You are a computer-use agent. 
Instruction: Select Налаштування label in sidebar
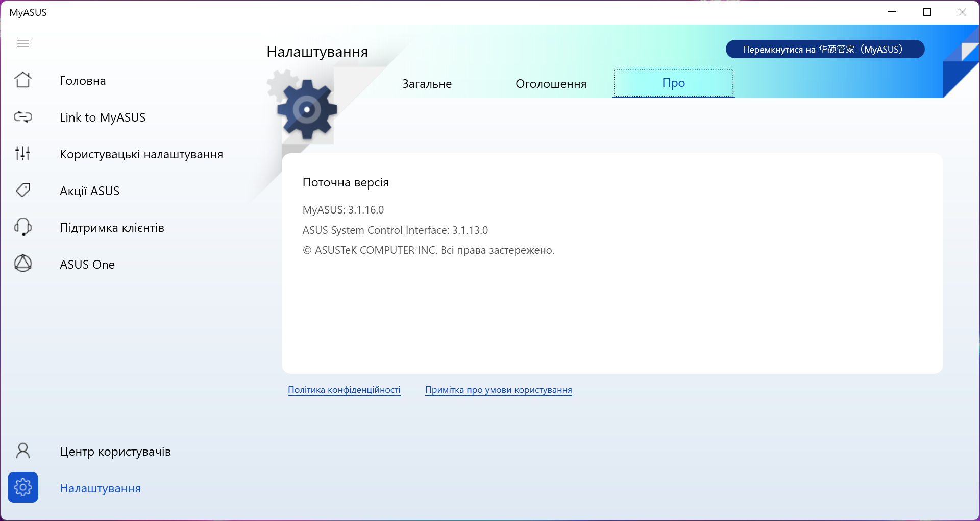coord(100,488)
